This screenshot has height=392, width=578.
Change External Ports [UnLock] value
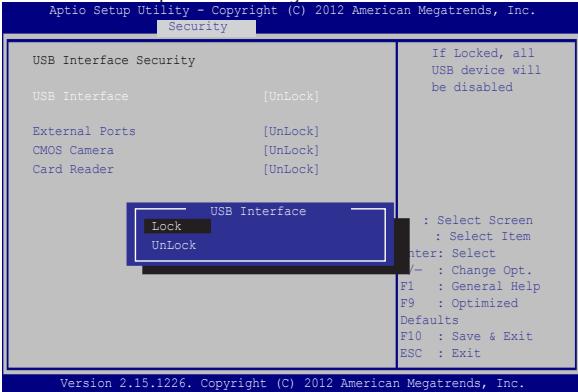[x=291, y=131]
